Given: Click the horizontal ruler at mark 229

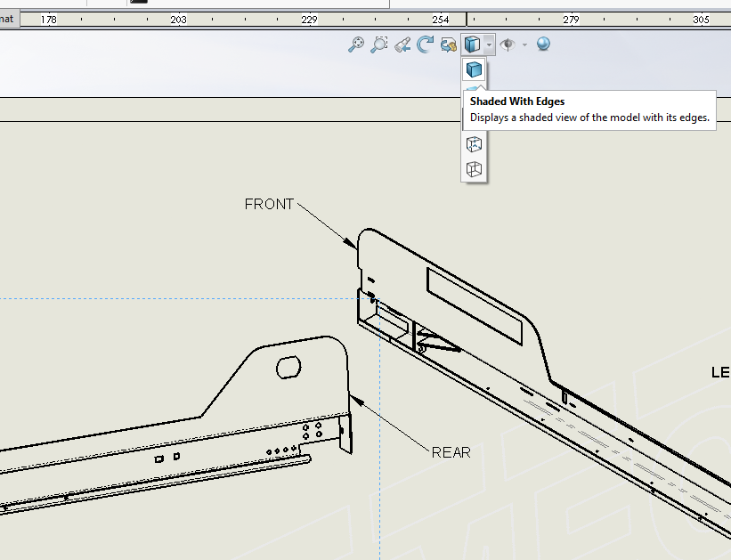Looking at the screenshot, I should 309,19.
